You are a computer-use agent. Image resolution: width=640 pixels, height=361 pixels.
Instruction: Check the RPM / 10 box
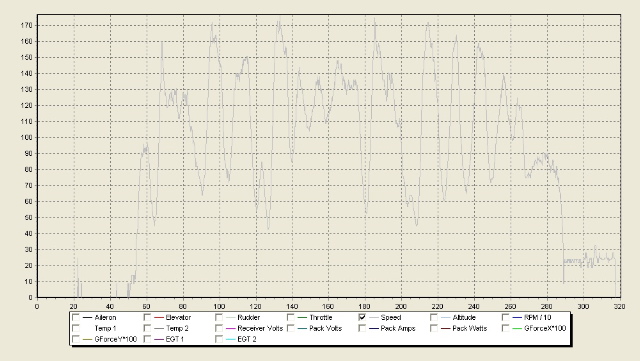(x=505, y=317)
